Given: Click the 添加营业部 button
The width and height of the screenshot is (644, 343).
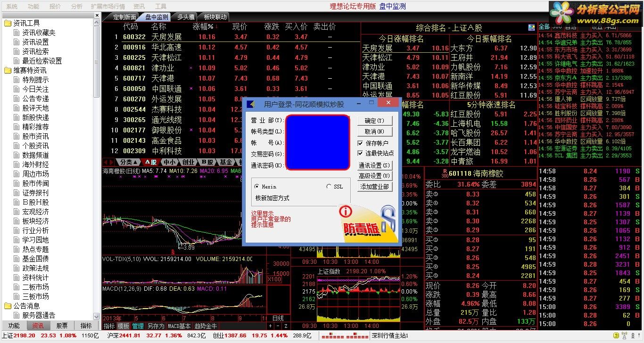Looking at the screenshot, I should pyautogui.click(x=375, y=187).
